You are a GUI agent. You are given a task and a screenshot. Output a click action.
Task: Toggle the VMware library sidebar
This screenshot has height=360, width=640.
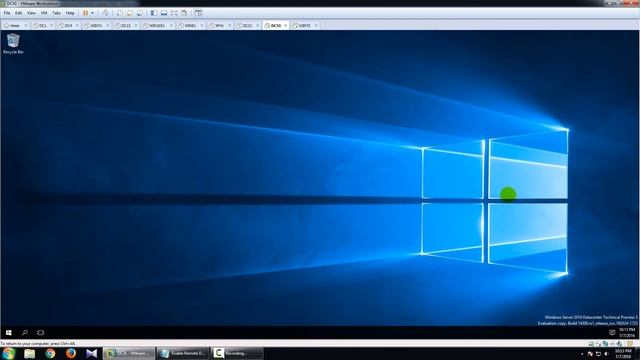(154, 13)
